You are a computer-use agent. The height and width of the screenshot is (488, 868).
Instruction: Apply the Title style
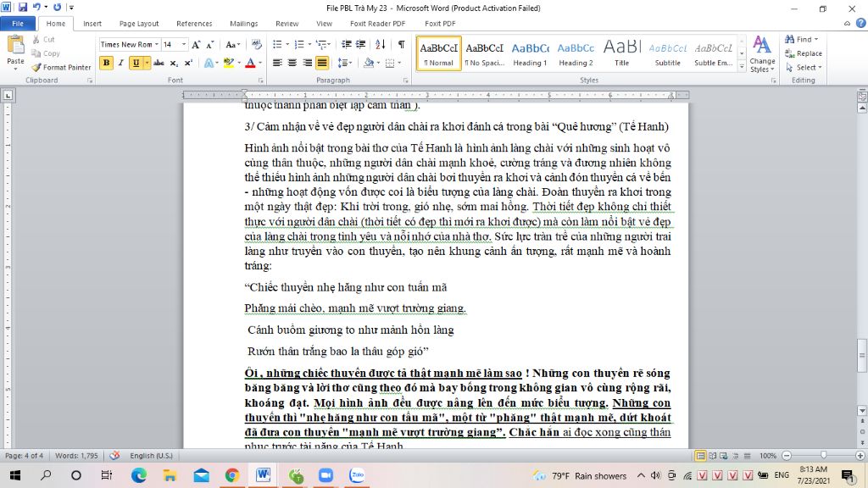(621, 53)
